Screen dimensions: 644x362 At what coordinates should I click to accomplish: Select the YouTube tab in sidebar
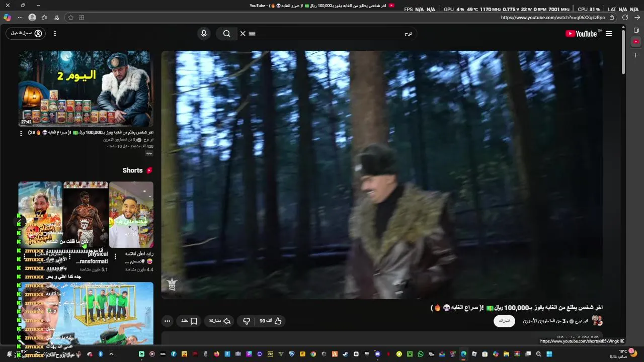coord(636,42)
